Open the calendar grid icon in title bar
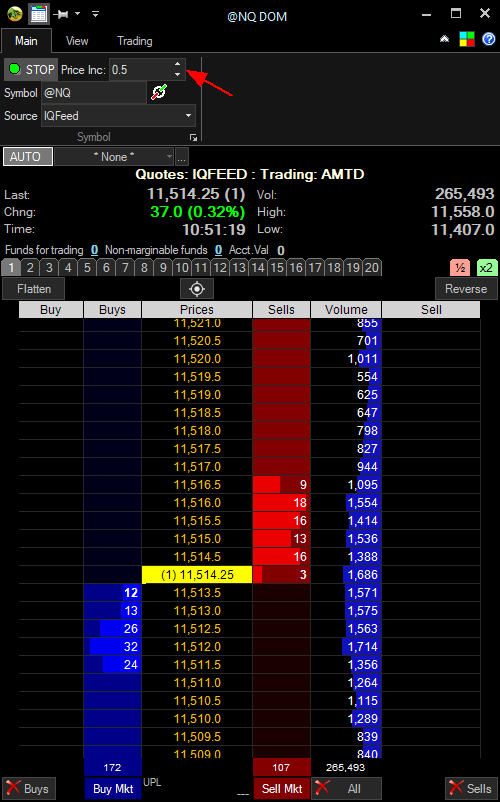The image size is (500, 802). click(x=39, y=14)
